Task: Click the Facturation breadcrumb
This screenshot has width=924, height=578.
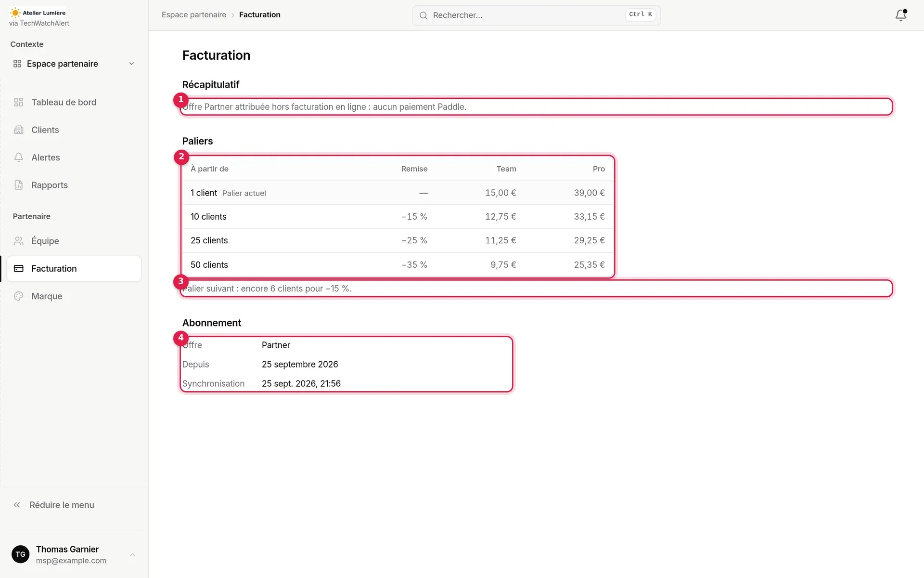Action: click(259, 15)
